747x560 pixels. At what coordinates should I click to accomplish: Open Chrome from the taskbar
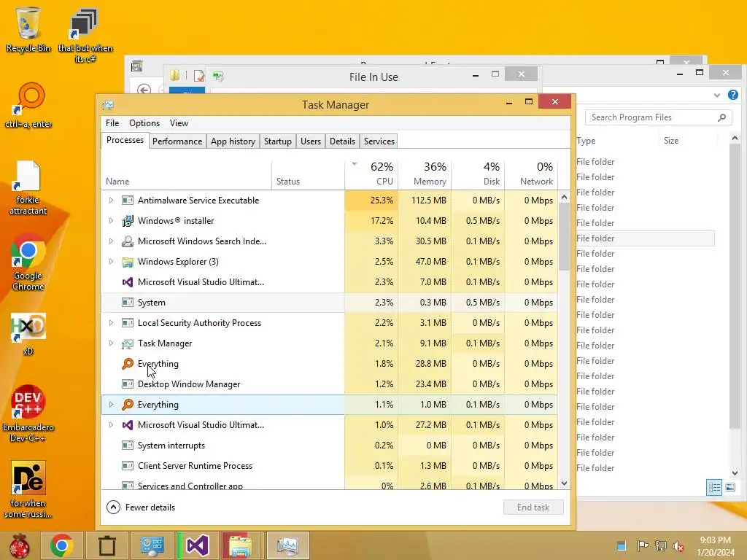click(61, 545)
